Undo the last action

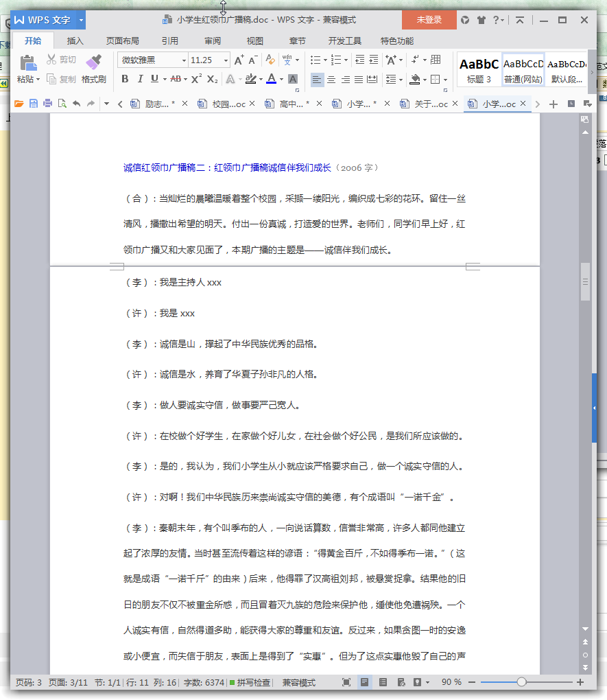click(77, 104)
